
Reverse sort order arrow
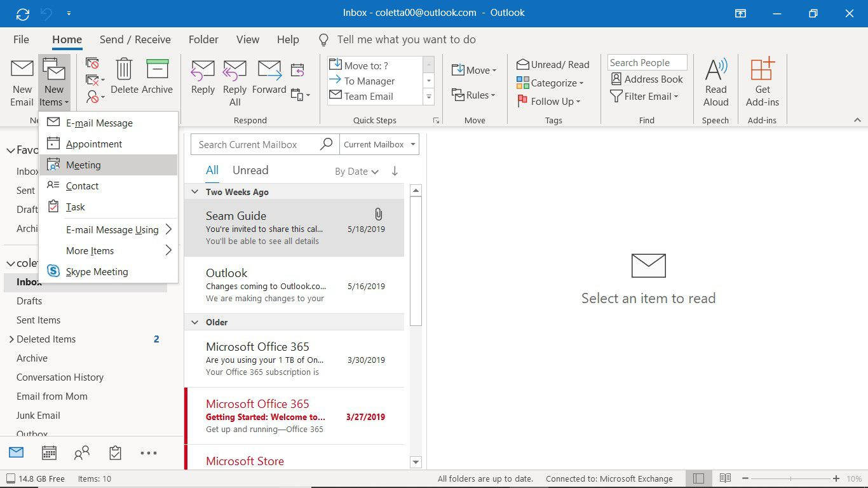[395, 171]
